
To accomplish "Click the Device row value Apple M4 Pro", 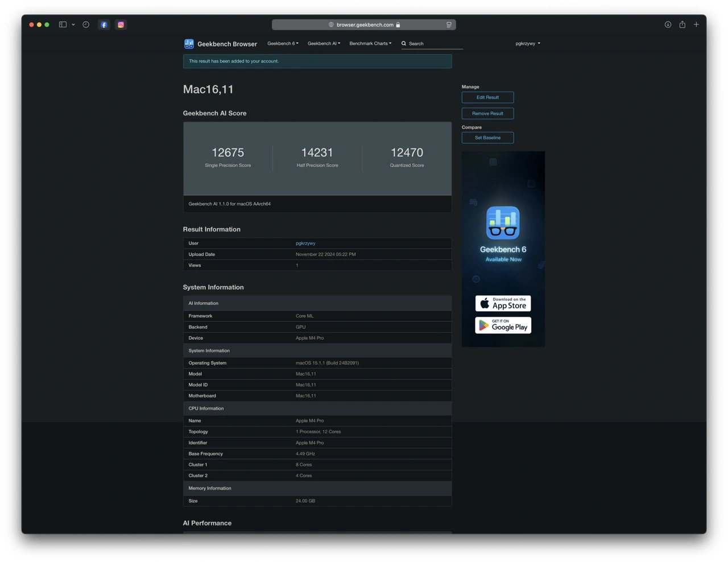I will click(x=309, y=338).
